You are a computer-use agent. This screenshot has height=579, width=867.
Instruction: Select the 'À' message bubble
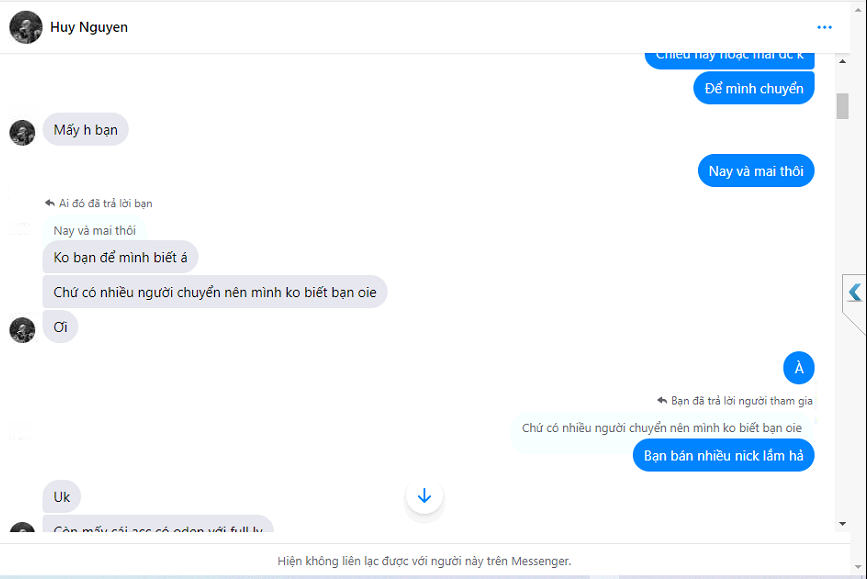point(798,368)
